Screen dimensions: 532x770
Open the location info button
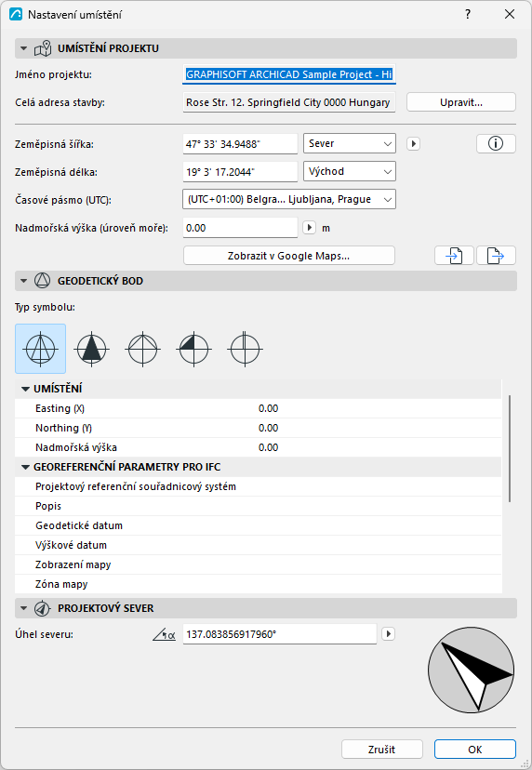tap(496, 143)
